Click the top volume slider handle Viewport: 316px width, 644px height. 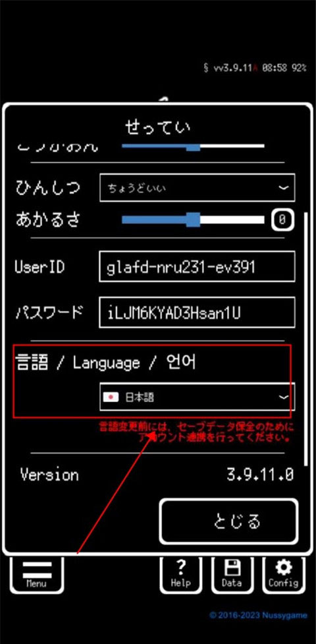pyautogui.click(x=193, y=146)
